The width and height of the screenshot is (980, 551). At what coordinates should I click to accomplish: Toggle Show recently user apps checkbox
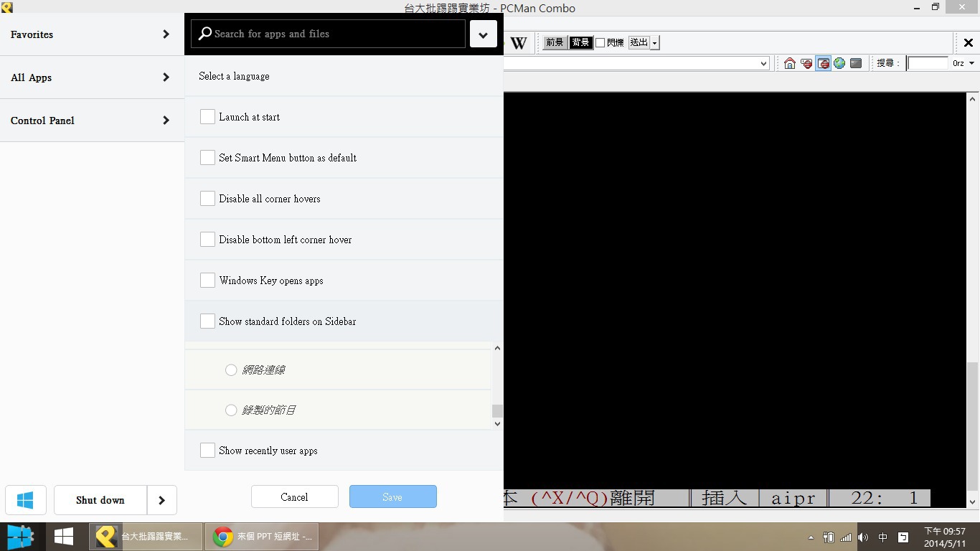[x=207, y=450]
